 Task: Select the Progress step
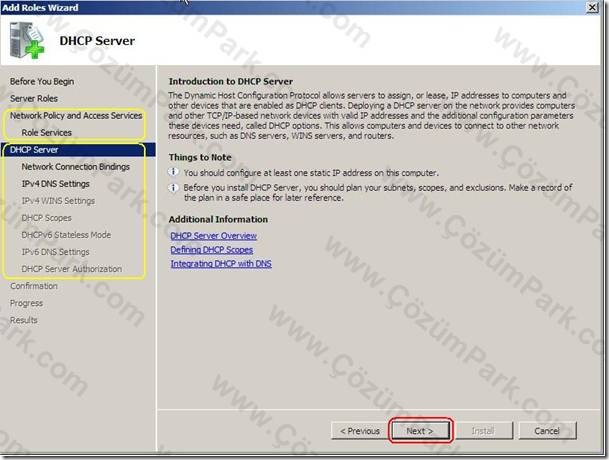[26, 303]
